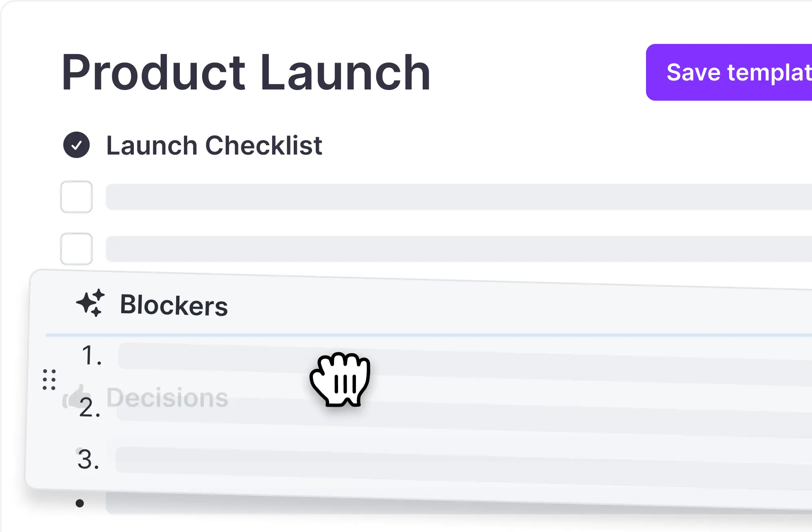The image size is (812, 532).
Task: Check the second empty checklist box
Action: click(x=76, y=249)
